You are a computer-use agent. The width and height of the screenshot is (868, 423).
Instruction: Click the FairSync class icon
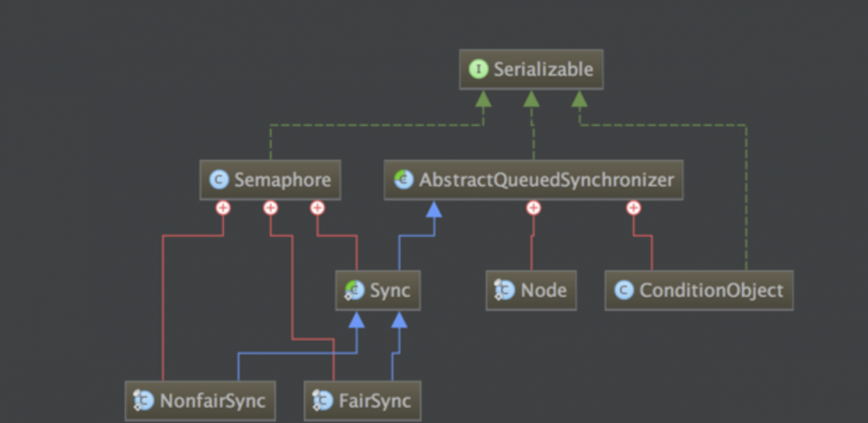[322, 400]
